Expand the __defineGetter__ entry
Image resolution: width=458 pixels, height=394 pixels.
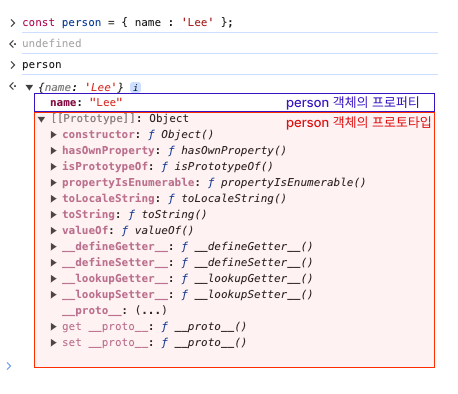(53, 246)
